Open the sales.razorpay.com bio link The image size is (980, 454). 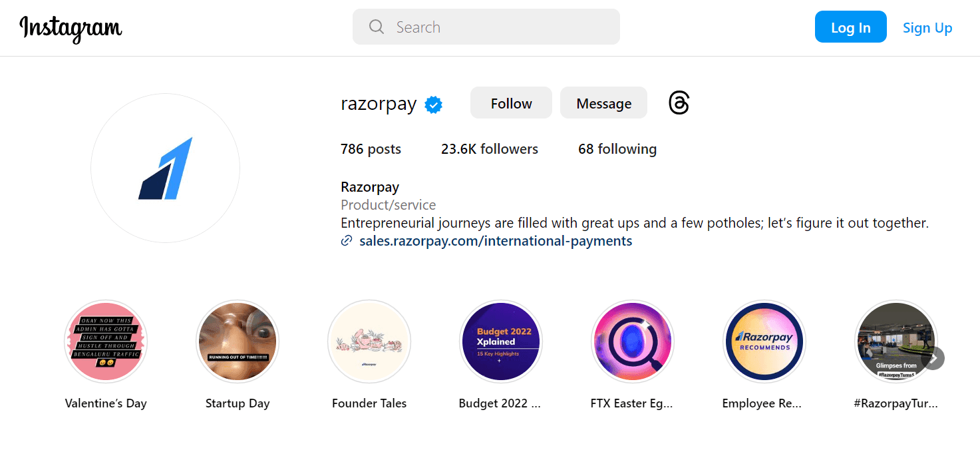pos(495,240)
